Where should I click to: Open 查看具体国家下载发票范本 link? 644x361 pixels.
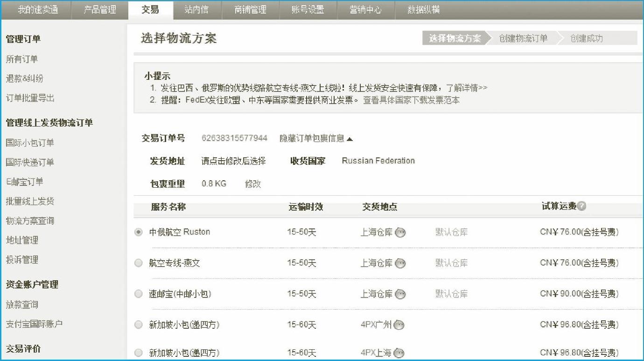coord(411,100)
